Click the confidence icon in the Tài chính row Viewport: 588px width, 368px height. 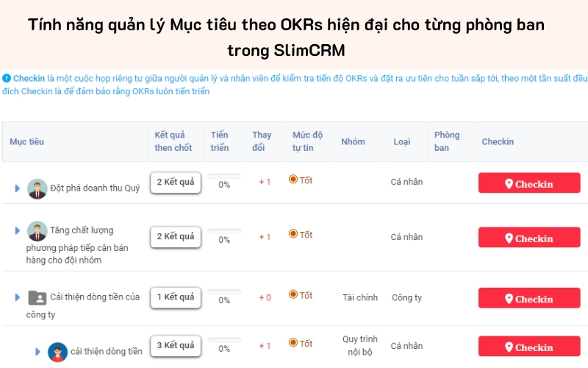coord(293,295)
